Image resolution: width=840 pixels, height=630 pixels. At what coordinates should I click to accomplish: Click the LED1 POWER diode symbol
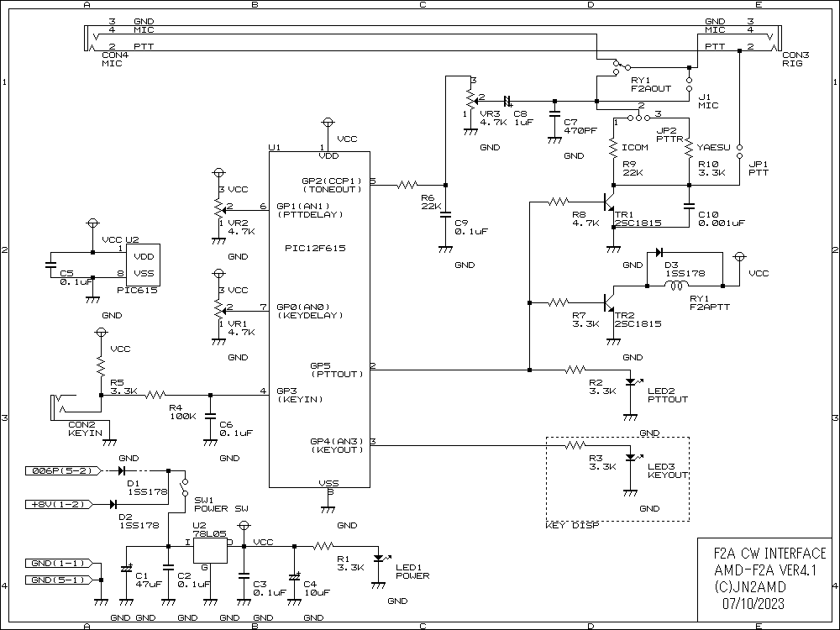pyautogui.click(x=379, y=558)
